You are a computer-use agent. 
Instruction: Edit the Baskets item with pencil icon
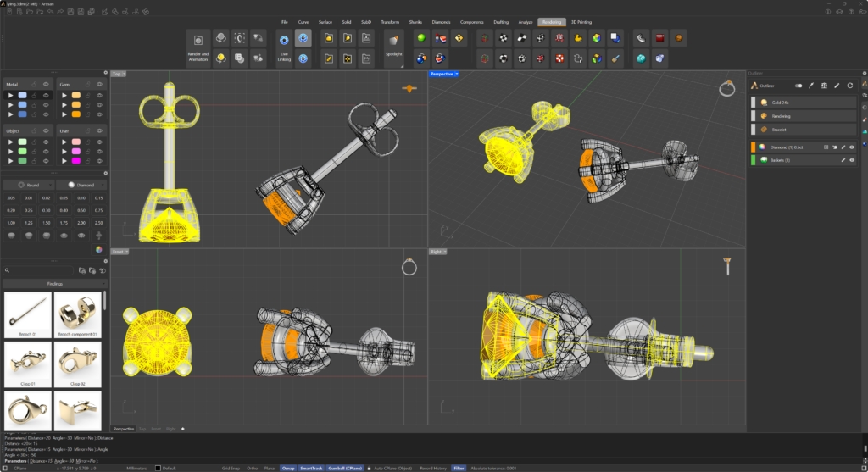[x=843, y=159]
